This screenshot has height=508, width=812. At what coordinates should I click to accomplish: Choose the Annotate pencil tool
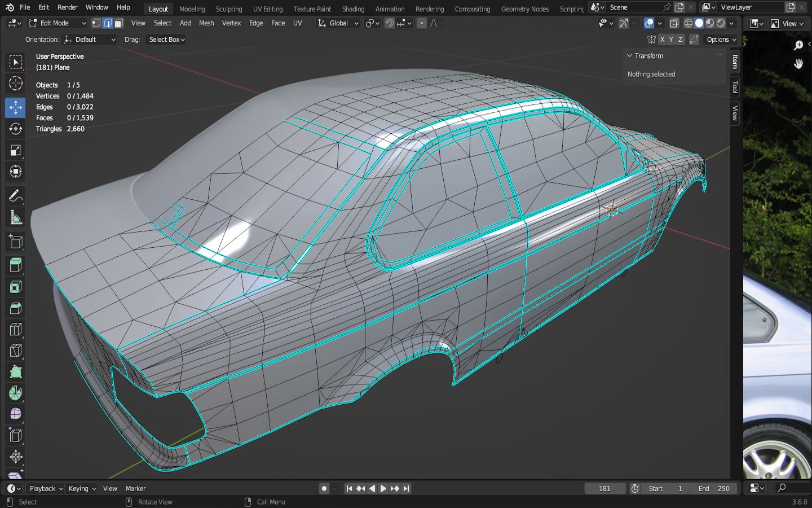(x=15, y=196)
